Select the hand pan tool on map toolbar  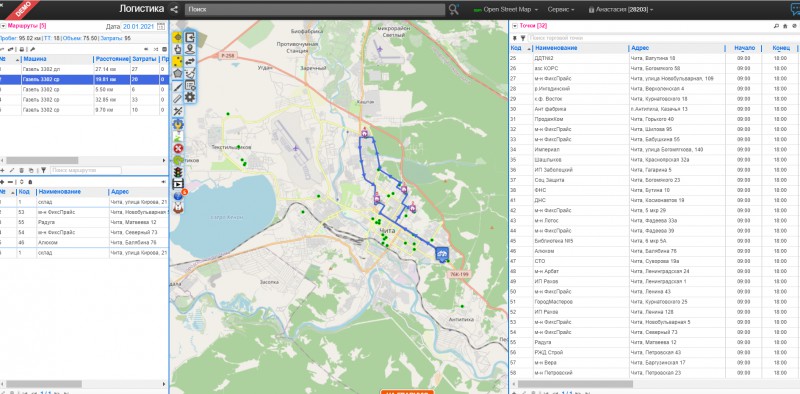(177, 49)
